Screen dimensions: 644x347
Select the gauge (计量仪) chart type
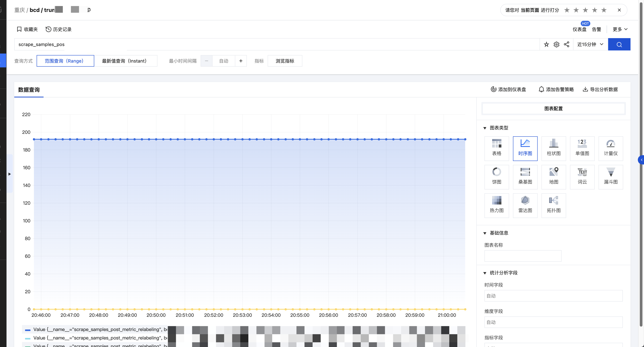pyautogui.click(x=610, y=148)
